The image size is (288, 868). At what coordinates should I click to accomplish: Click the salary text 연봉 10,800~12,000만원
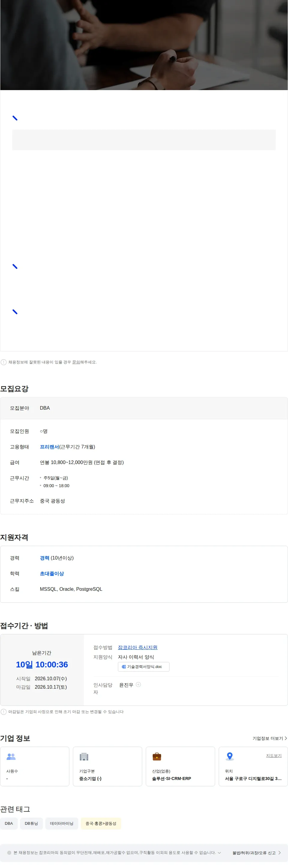[x=82, y=462]
